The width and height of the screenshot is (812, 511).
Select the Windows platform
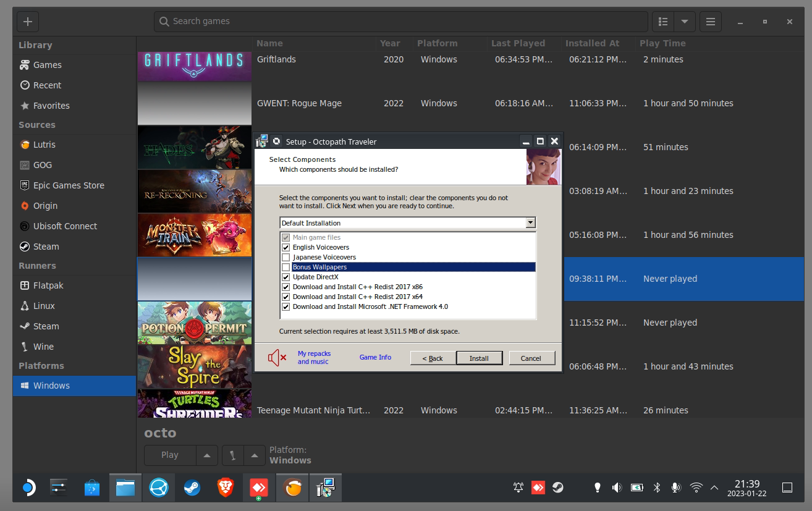pyautogui.click(x=74, y=386)
